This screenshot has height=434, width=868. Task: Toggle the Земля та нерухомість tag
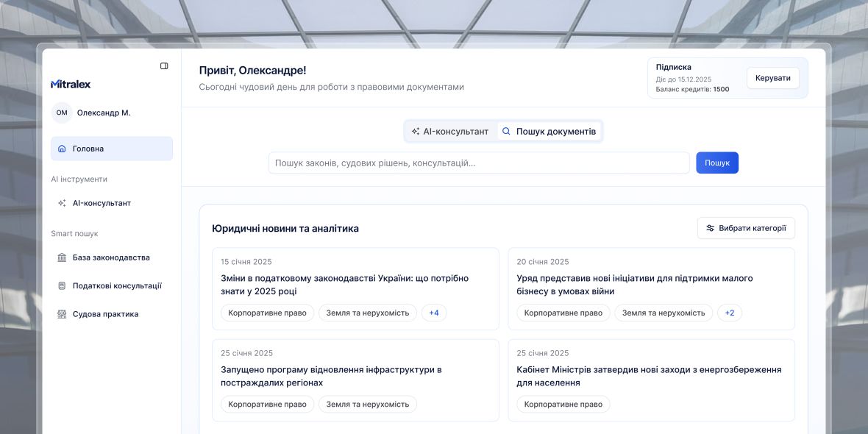[x=367, y=312]
